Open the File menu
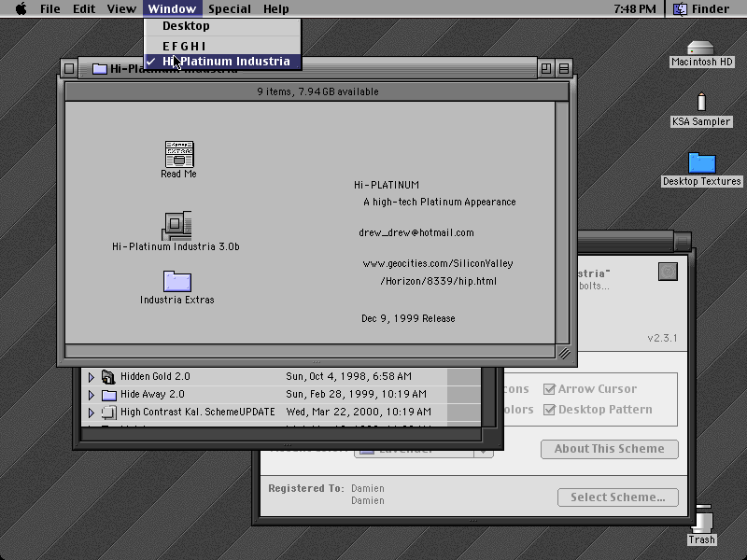Image resolution: width=747 pixels, height=560 pixels. [x=50, y=8]
